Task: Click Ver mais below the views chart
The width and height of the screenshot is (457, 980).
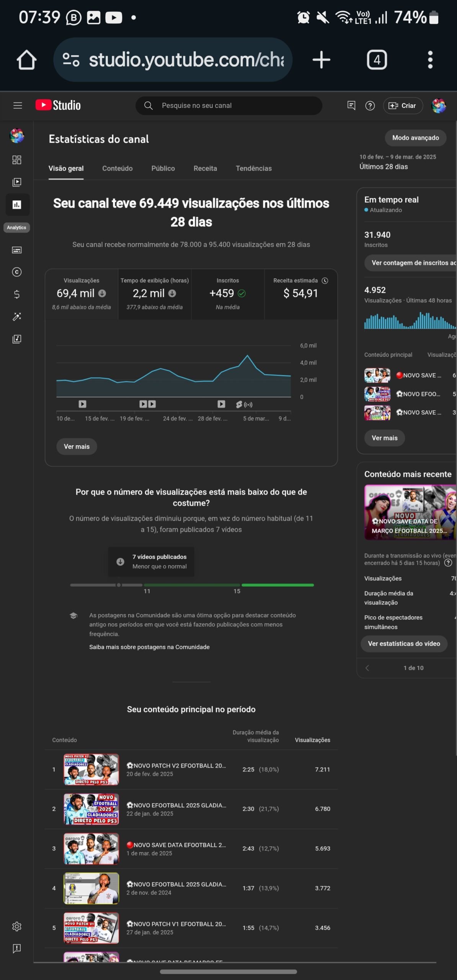Action: coord(77,446)
